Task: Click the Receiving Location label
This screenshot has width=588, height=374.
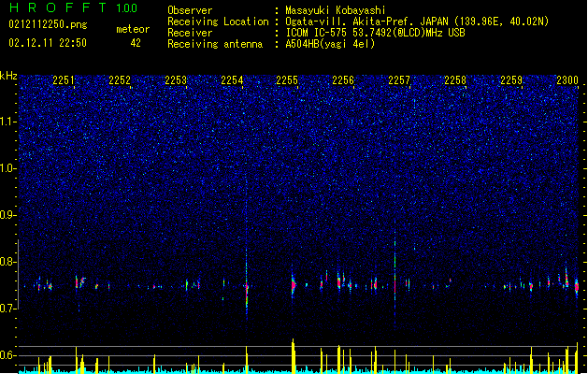Action: coord(218,22)
